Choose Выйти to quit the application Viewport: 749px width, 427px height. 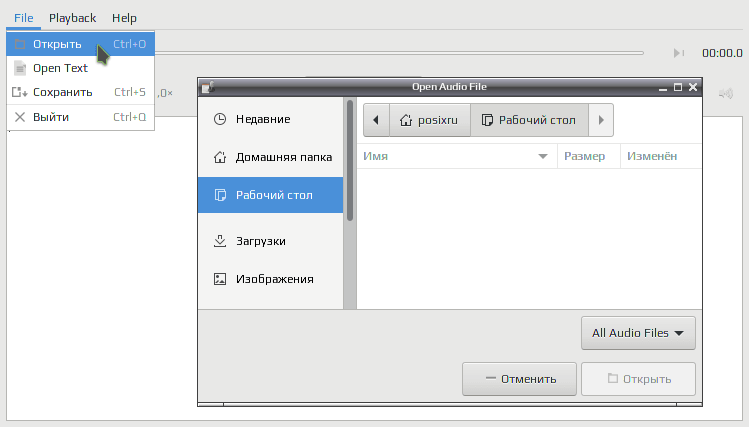80,117
